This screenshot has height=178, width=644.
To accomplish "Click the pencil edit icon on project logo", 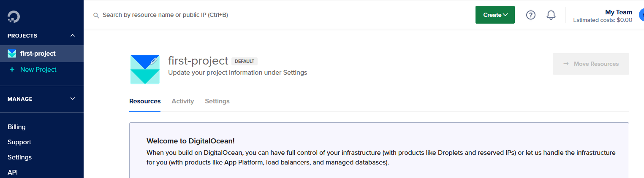I will coord(154,61).
